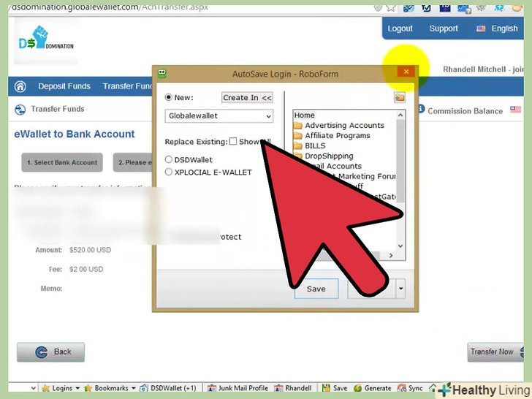Click the Commission Balance info icon
This screenshot has width=532, height=399.
point(421,109)
